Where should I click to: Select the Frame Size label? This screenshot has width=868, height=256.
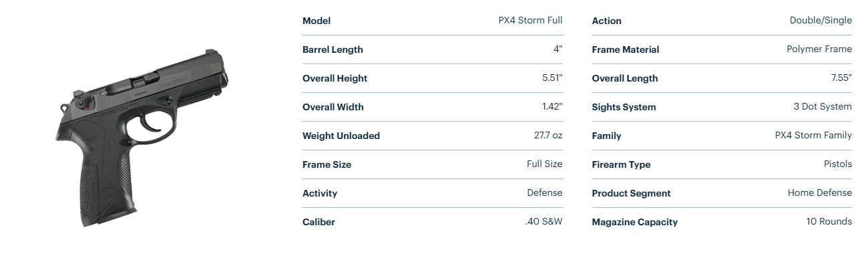pos(327,164)
